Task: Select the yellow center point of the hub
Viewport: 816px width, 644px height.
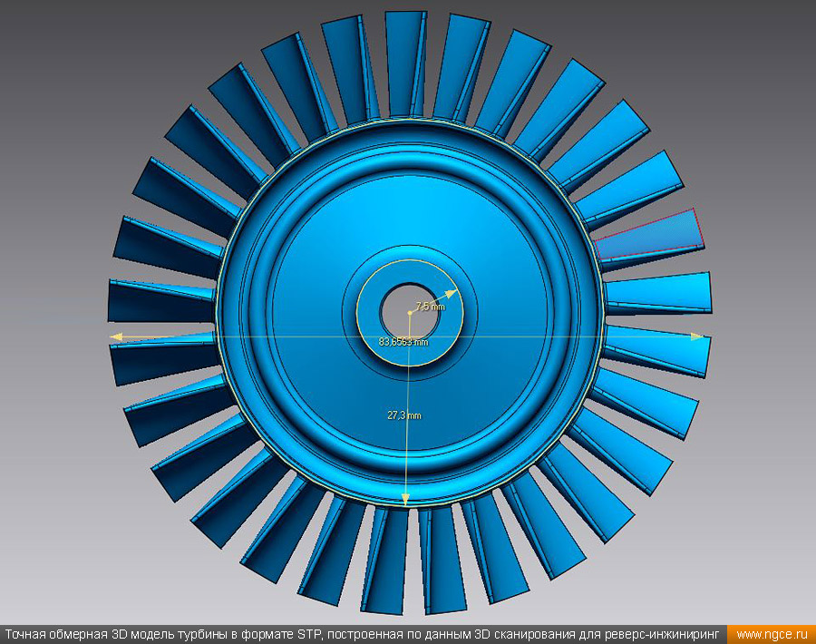Action: (x=410, y=312)
